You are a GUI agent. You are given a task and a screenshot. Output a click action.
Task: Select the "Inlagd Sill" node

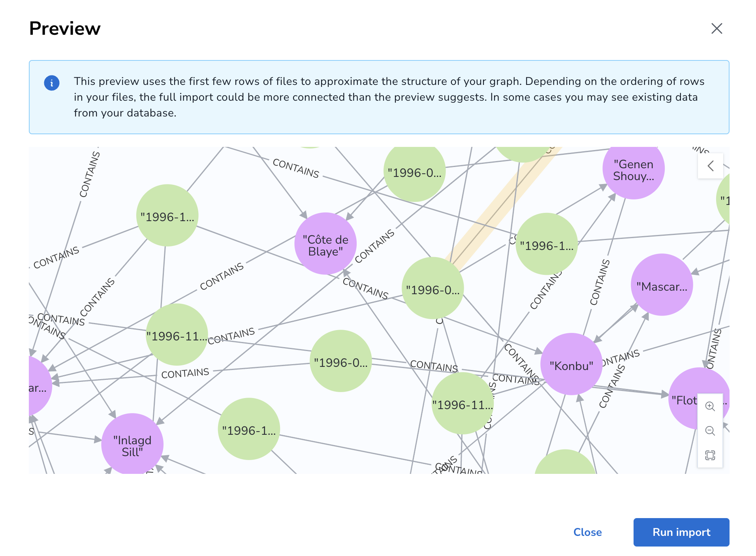[132, 444]
